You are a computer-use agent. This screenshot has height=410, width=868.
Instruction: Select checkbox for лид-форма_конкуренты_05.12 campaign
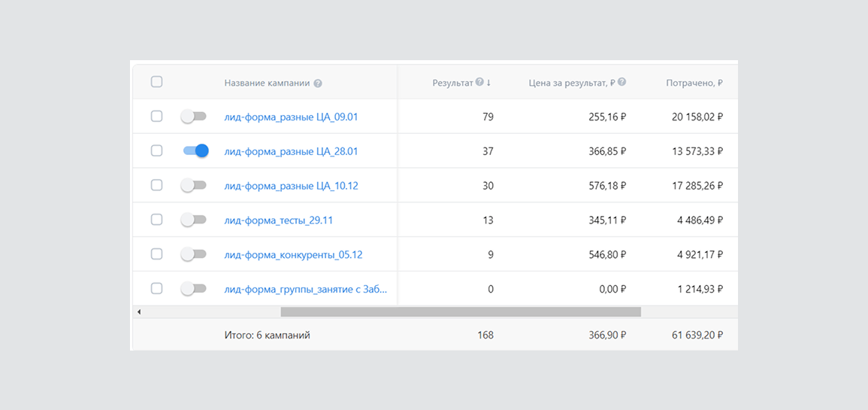pos(156,254)
